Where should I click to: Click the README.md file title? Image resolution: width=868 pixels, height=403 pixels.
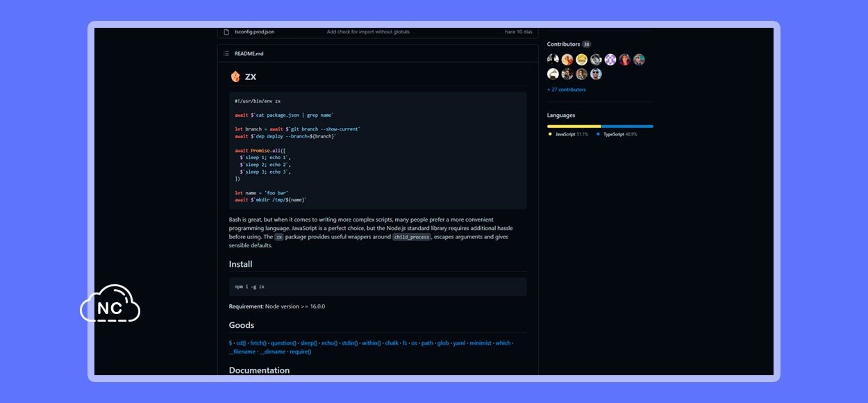pyautogui.click(x=249, y=54)
